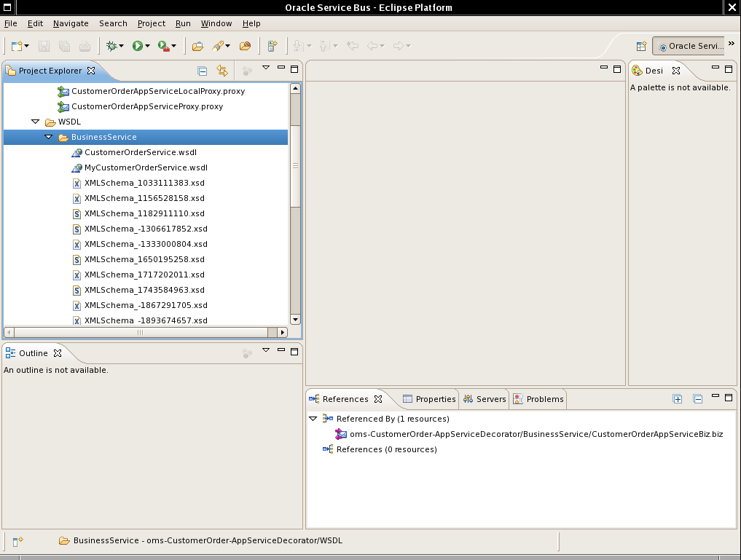
Task: Collapse the Referenced By node
Action: click(313, 419)
